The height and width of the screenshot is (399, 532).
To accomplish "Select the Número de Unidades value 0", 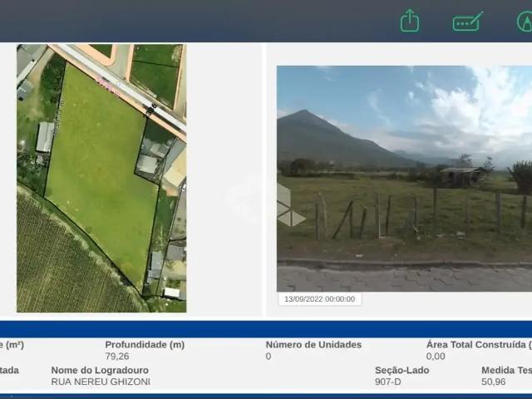I will pos(268,357).
